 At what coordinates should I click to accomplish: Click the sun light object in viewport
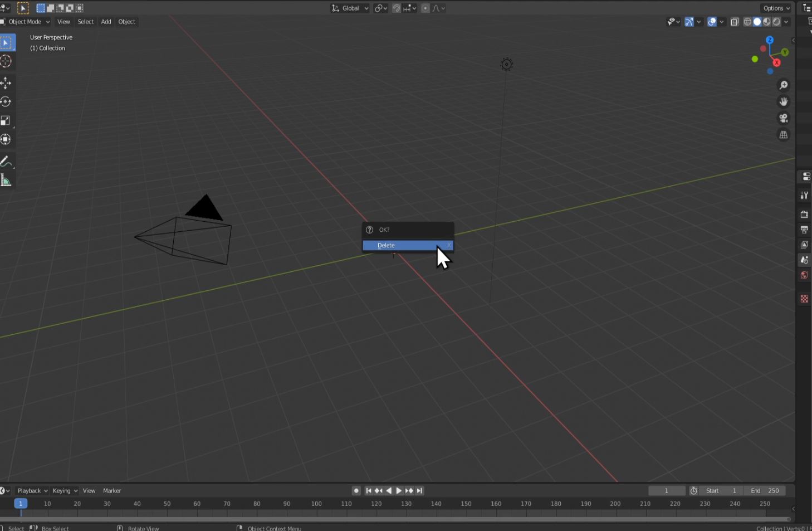pyautogui.click(x=506, y=64)
